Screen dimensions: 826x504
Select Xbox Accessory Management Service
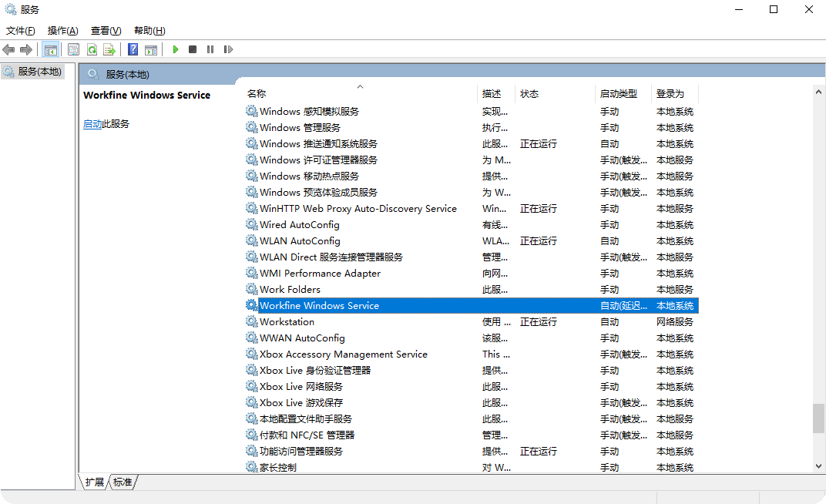(472, 354)
